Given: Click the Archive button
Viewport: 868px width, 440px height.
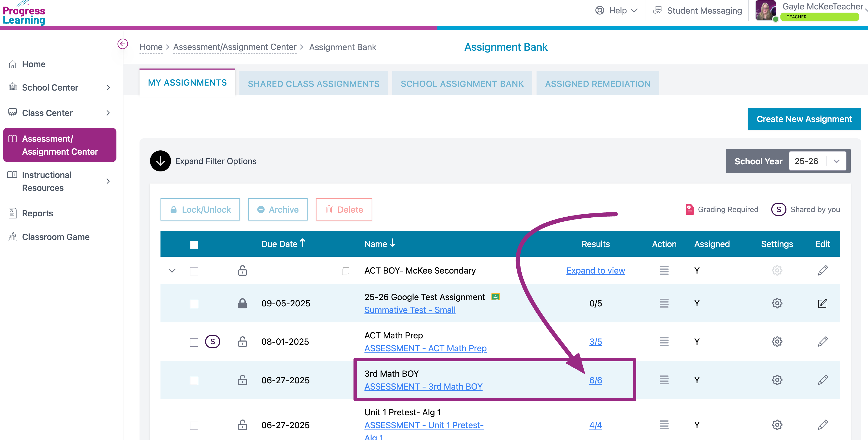Looking at the screenshot, I should pyautogui.click(x=278, y=209).
